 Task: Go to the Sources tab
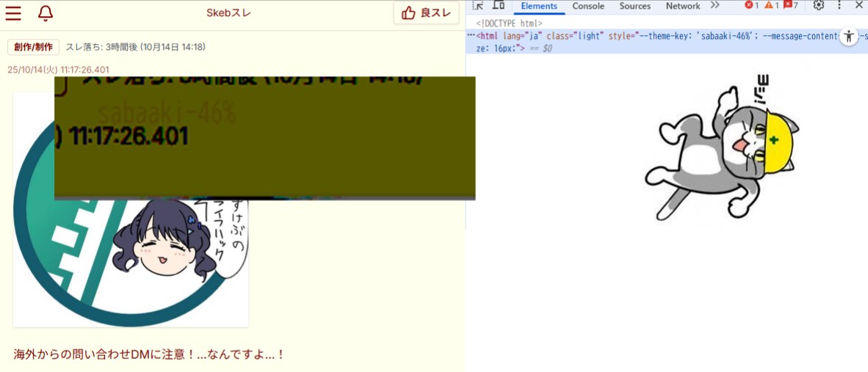click(x=634, y=6)
